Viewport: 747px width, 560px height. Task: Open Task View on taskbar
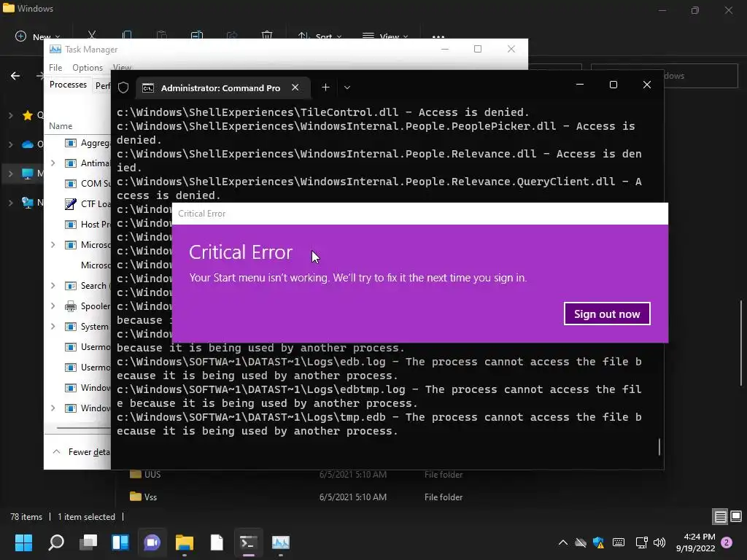(88, 542)
